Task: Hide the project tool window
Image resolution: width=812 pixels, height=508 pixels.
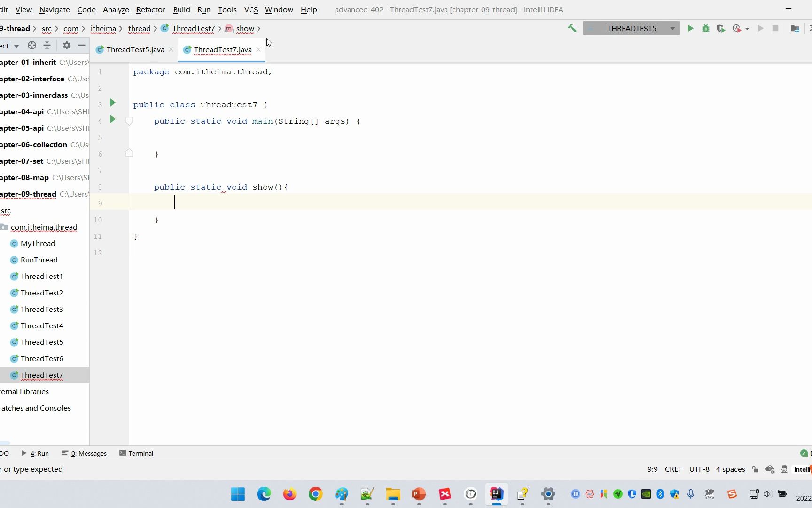Action: [82, 45]
